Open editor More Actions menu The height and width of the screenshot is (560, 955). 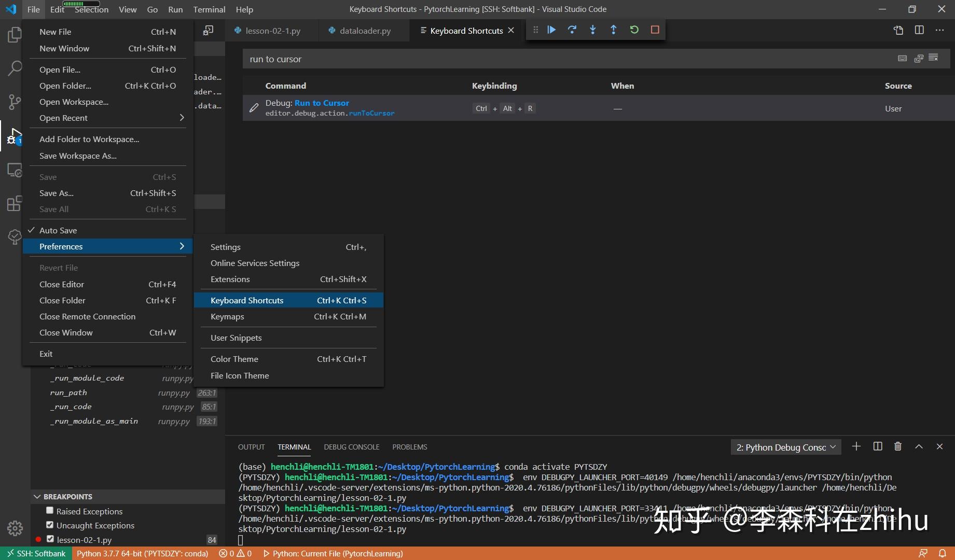(x=940, y=30)
